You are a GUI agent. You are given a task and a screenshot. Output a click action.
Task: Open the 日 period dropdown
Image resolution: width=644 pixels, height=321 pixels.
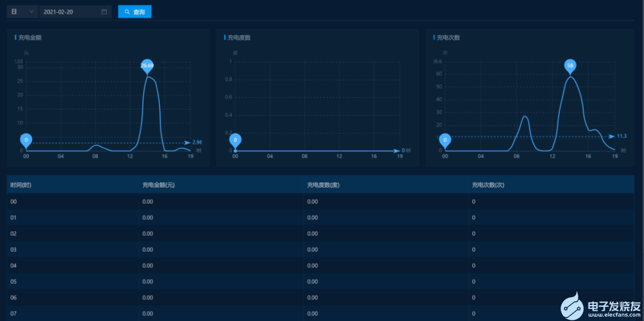22,12
